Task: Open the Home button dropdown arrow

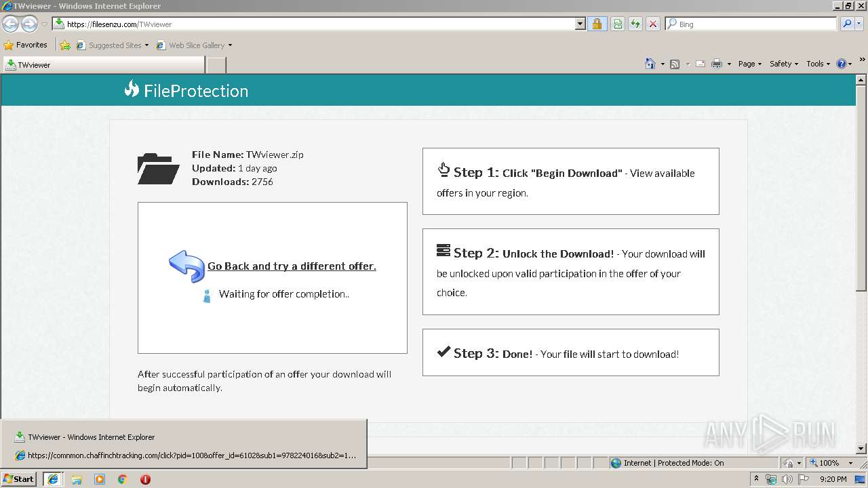Action: (x=663, y=64)
